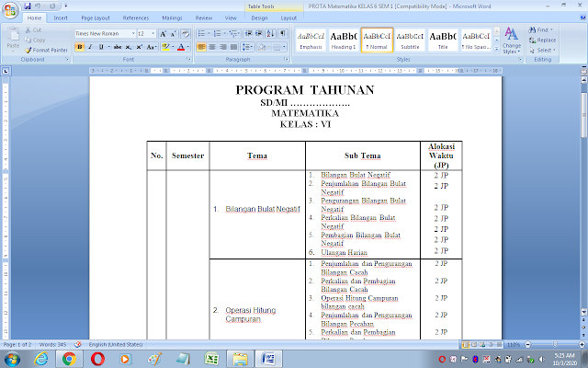Switch to Print Layout view in status bar

click(x=466, y=344)
